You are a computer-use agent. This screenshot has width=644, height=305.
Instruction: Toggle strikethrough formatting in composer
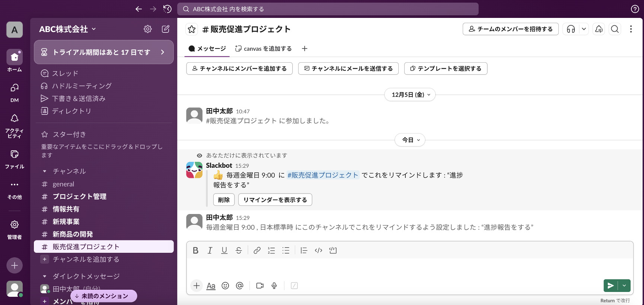[x=239, y=251]
